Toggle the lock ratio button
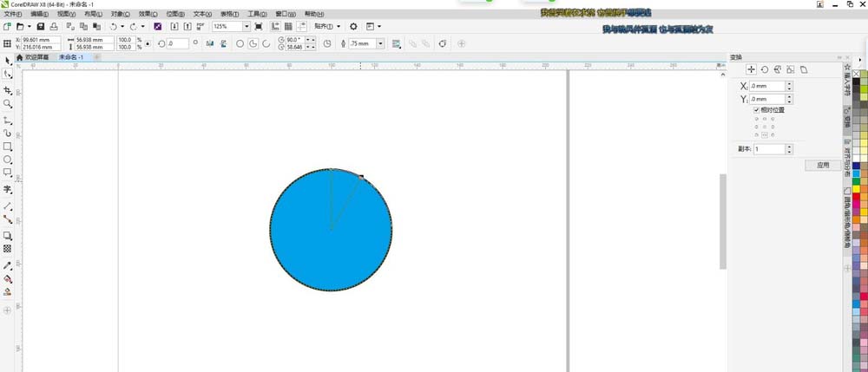Image resolution: width=868 pixels, height=372 pixels. coord(148,43)
